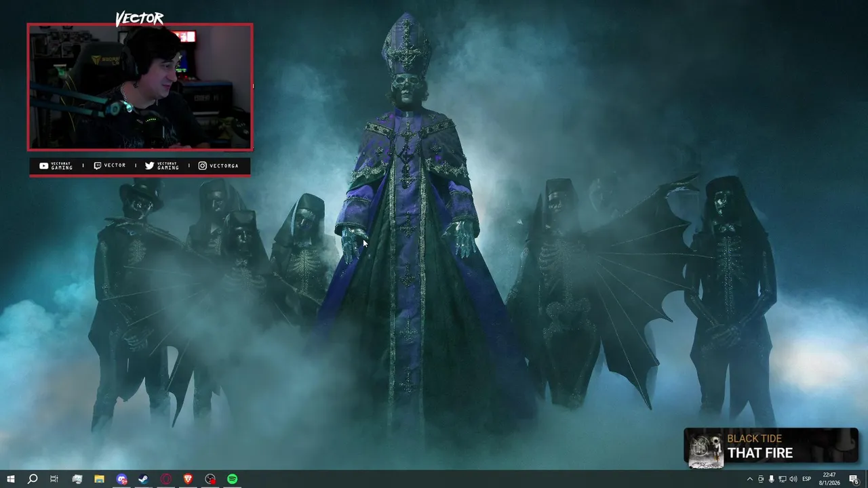Switch the ESP input language indicator
Image resolution: width=868 pixels, height=488 pixels.
click(x=807, y=479)
